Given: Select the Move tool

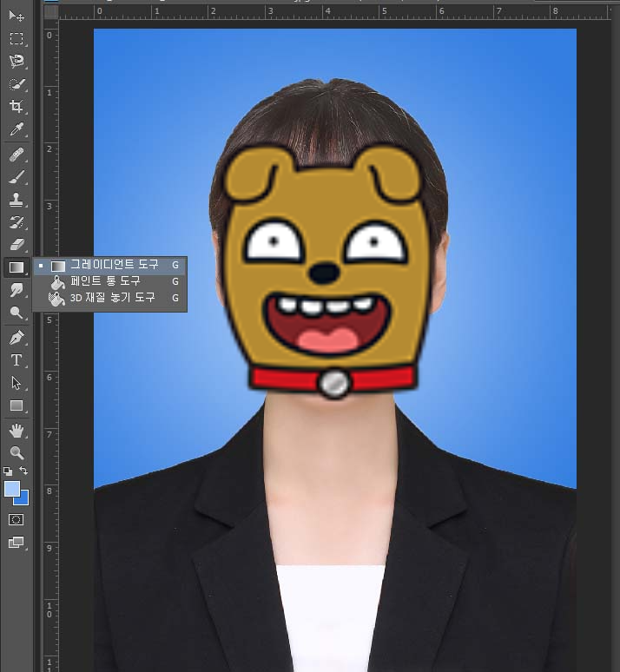Looking at the screenshot, I should 16,16.
